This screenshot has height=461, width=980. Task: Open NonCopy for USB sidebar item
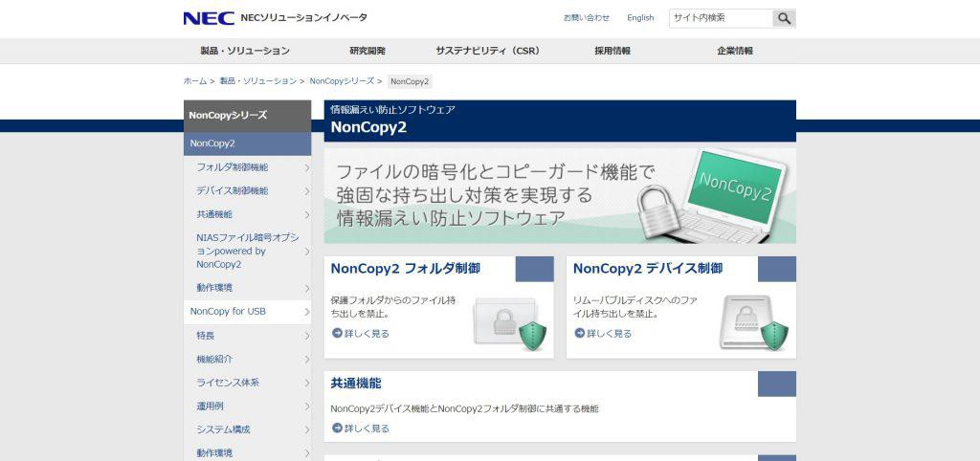(248, 311)
